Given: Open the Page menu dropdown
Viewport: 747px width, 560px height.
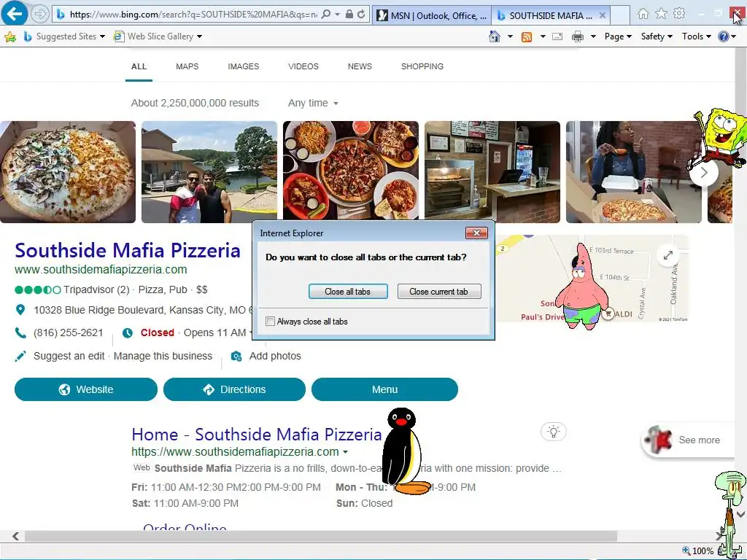Looking at the screenshot, I should pyautogui.click(x=618, y=36).
